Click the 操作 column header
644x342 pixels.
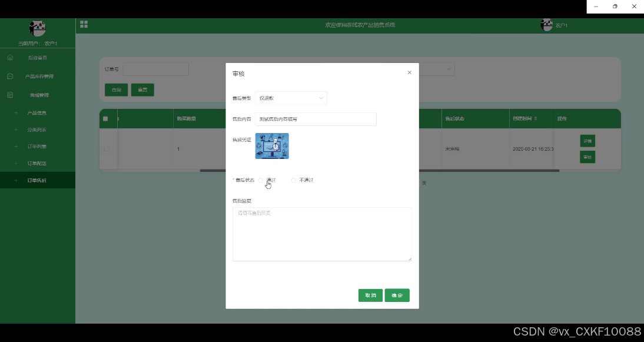[562, 119]
